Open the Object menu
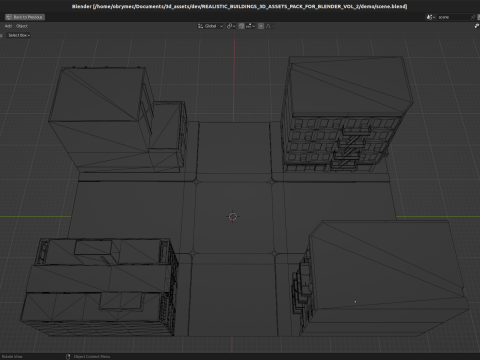This screenshot has width=480, height=360. pyautogui.click(x=22, y=26)
